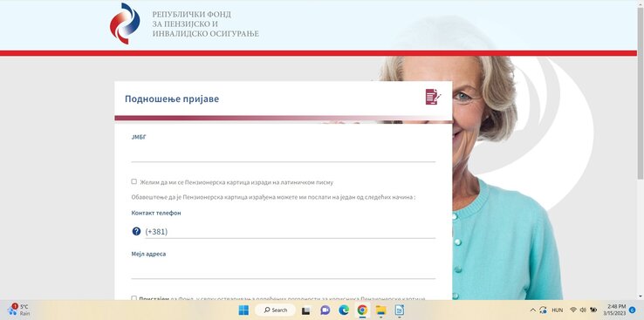The height and width of the screenshot is (320, 644).
Task: Open the weather widget showing 5°C Rain
Action: point(18,310)
